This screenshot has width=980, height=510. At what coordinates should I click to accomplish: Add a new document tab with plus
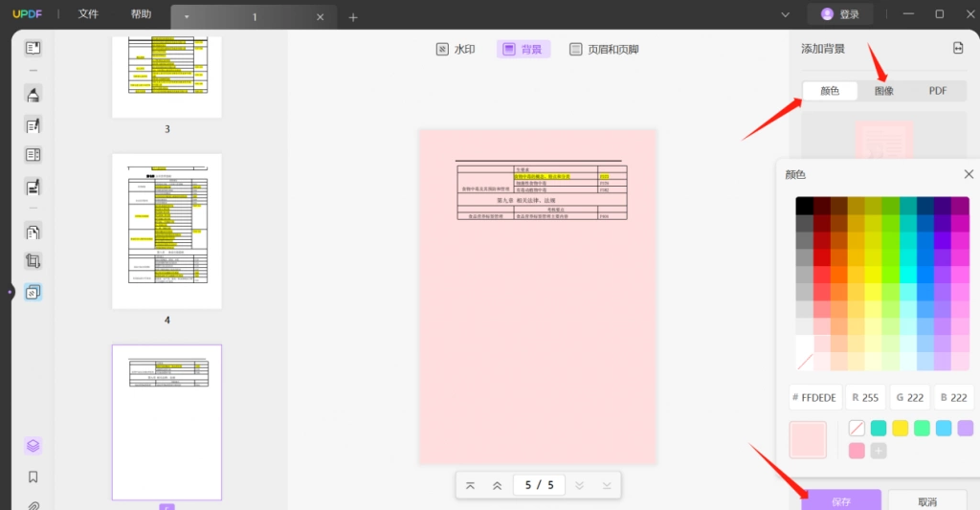coord(353,17)
